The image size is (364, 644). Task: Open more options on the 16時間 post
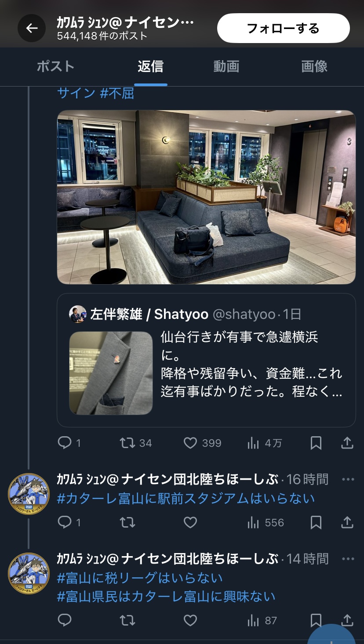[x=348, y=479]
